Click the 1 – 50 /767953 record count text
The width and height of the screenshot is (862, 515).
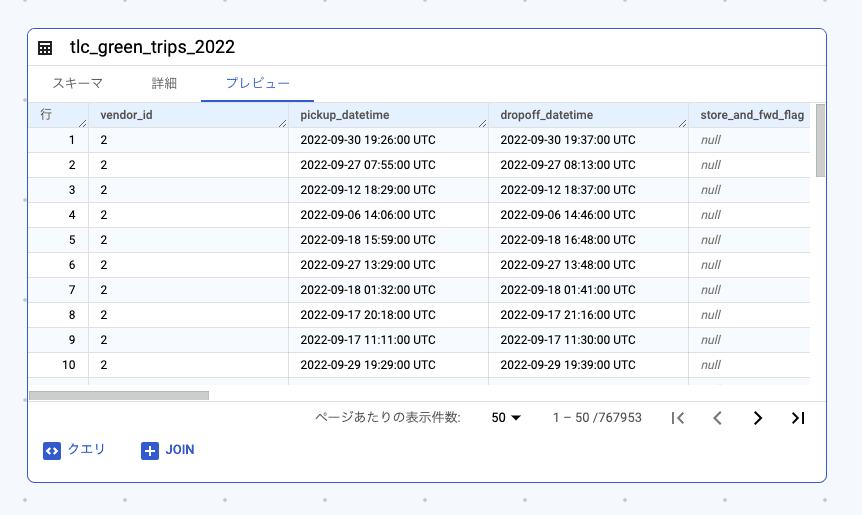click(597, 418)
